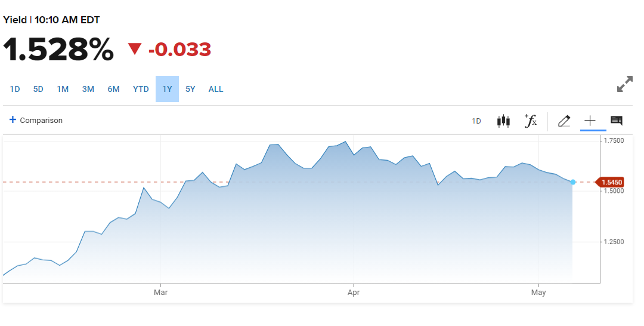
Task: Click the highlighted 1Y range tab
Action: tap(167, 89)
